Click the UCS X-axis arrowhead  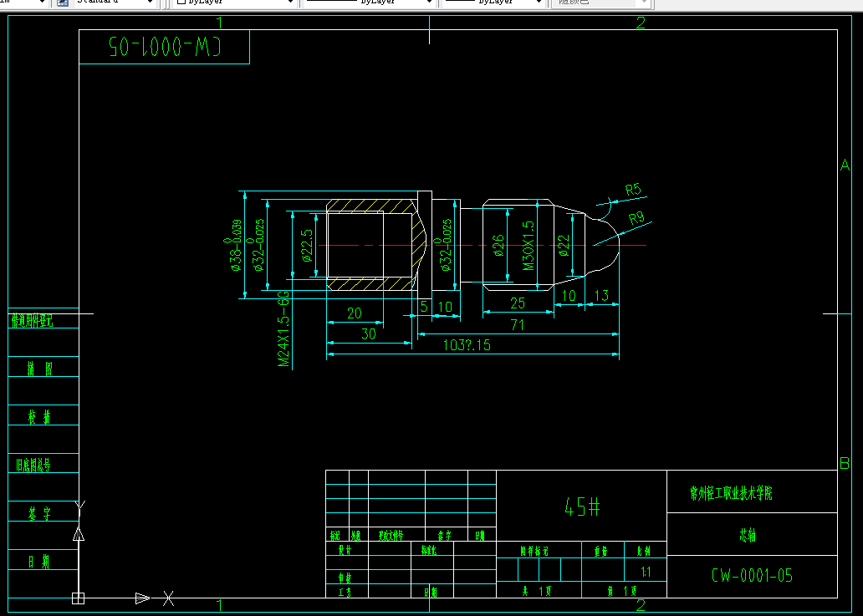pyautogui.click(x=142, y=598)
